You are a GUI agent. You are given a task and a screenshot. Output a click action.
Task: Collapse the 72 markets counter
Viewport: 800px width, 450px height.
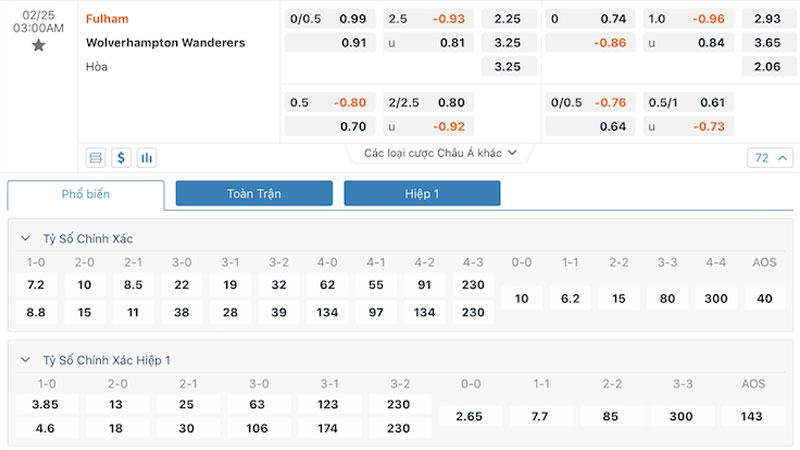pyautogui.click(x=770, y=158)
